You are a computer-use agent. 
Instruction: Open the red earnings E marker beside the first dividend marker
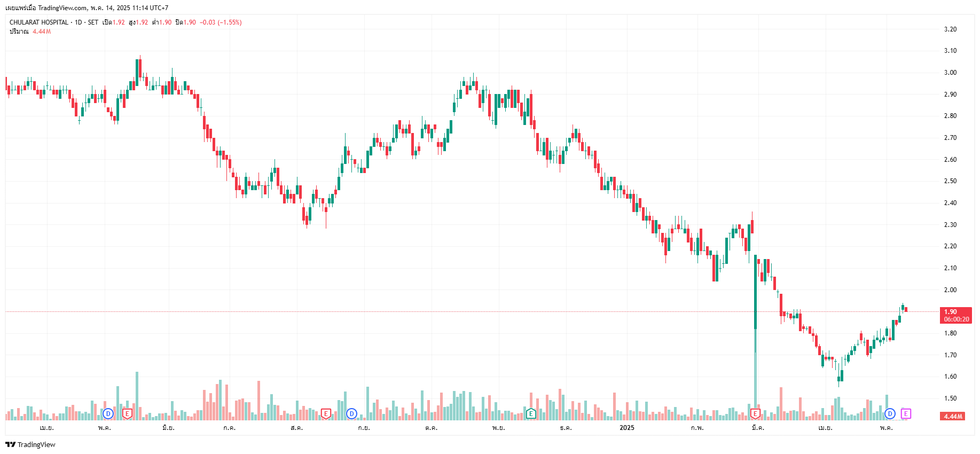[127, 413]
